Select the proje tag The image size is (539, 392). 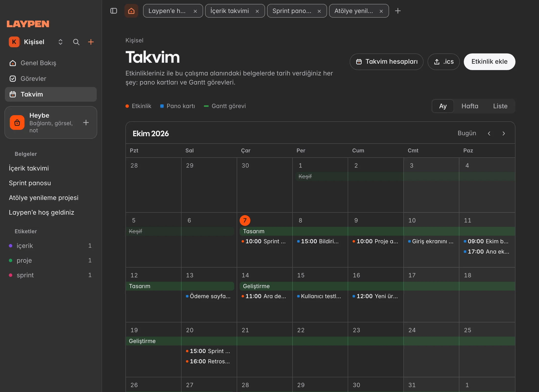click(51, 260)
